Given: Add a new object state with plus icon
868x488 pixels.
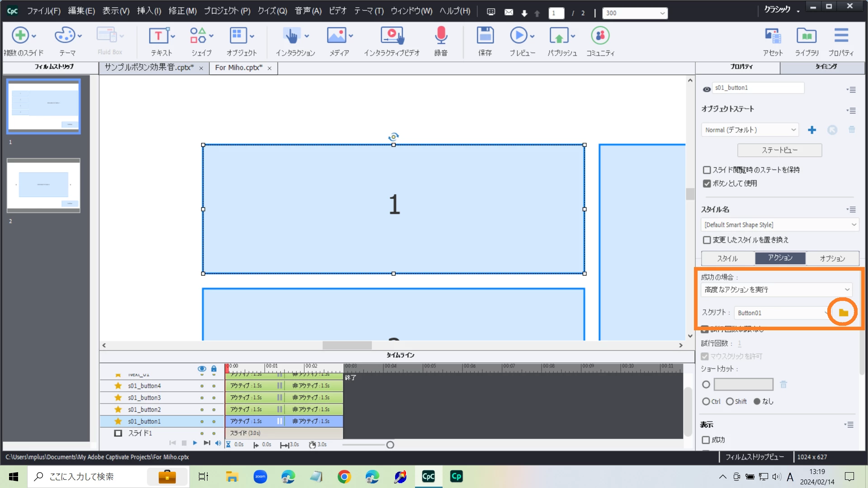Looking at the screenshot, I should pyautogui.click(x=812, y=130).
